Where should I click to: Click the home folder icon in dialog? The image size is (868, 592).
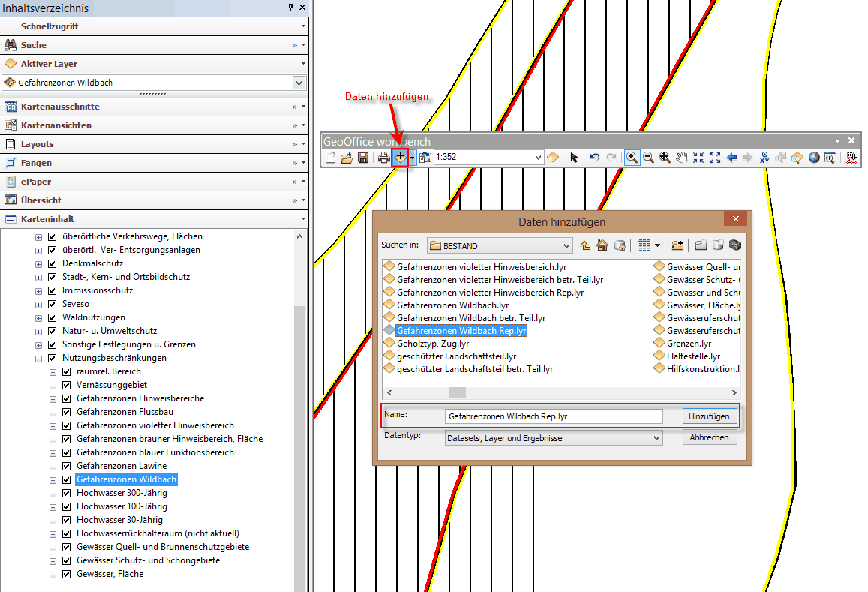pos(602,245)
